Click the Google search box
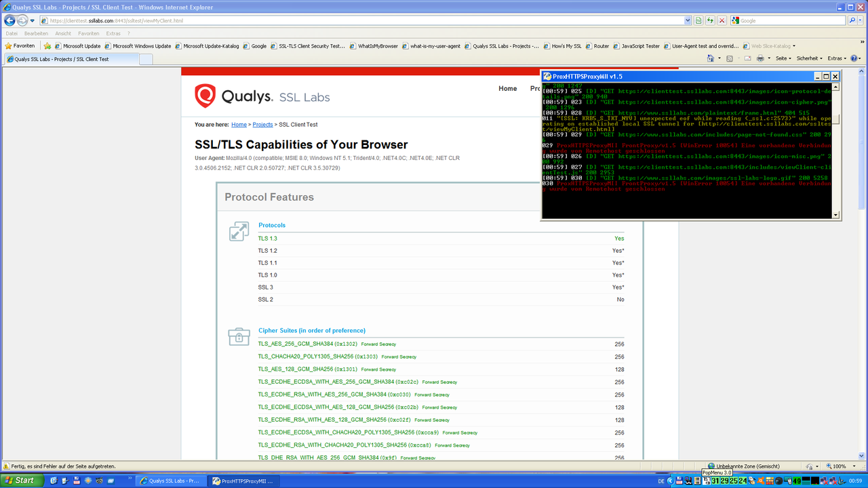The width and height of the screenshot is (868, 488). pos(788,21)
